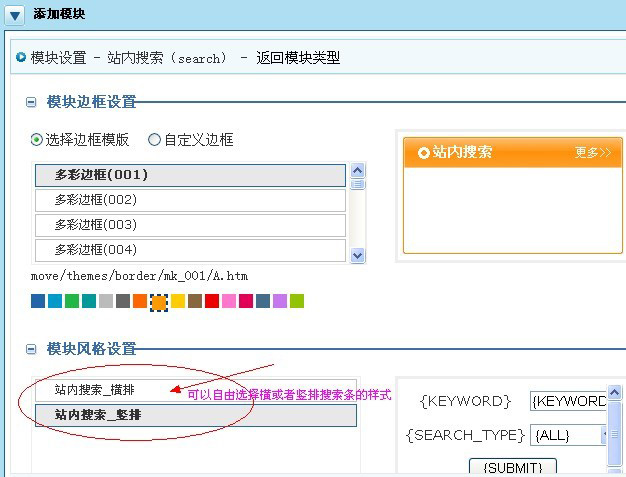This screenshot has height=477, width=626.
Task: Pick the pink color swatch
Action: 229,301
